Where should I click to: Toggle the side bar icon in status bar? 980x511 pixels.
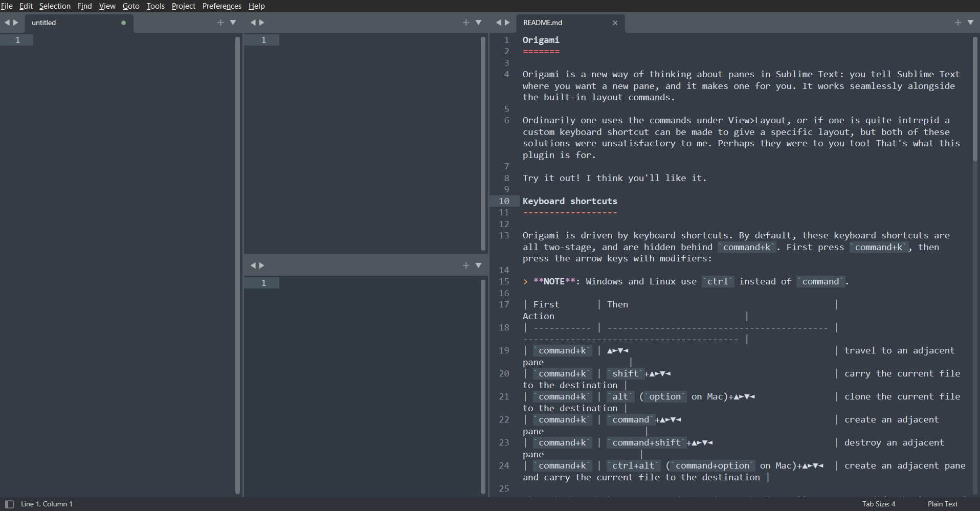click(9, 504)
